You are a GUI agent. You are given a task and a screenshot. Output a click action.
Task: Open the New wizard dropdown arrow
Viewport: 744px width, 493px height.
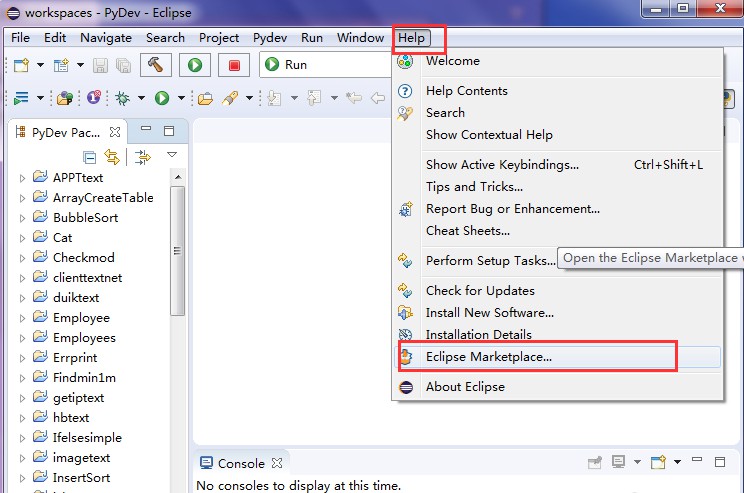pyautogui.click(x=40, y=65)
